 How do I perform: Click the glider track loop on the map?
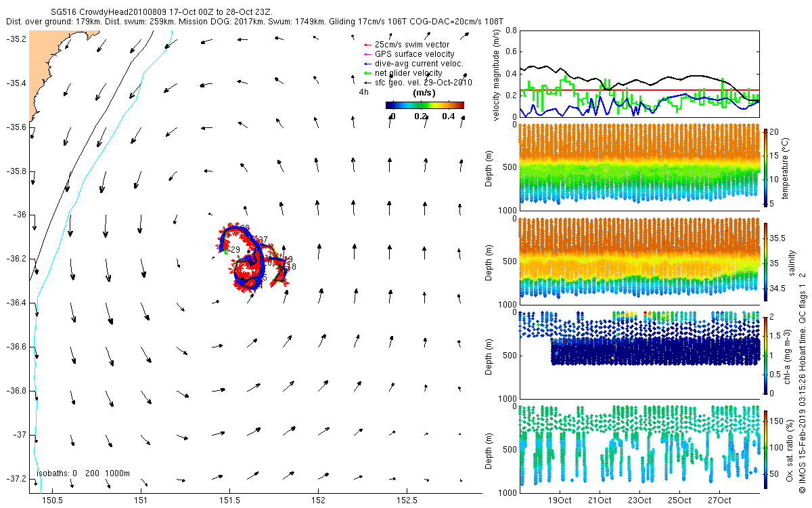[x=252, y=259]
